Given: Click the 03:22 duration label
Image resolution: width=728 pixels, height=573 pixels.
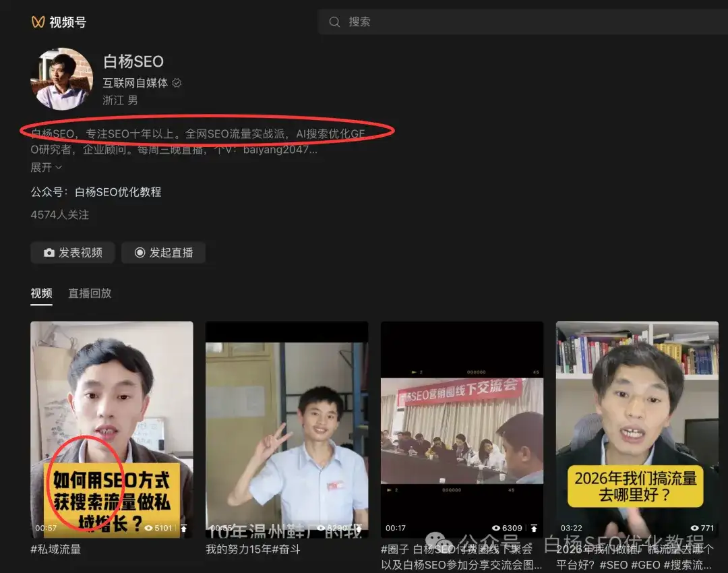Looking at the screenshot, I should point(571,528).
